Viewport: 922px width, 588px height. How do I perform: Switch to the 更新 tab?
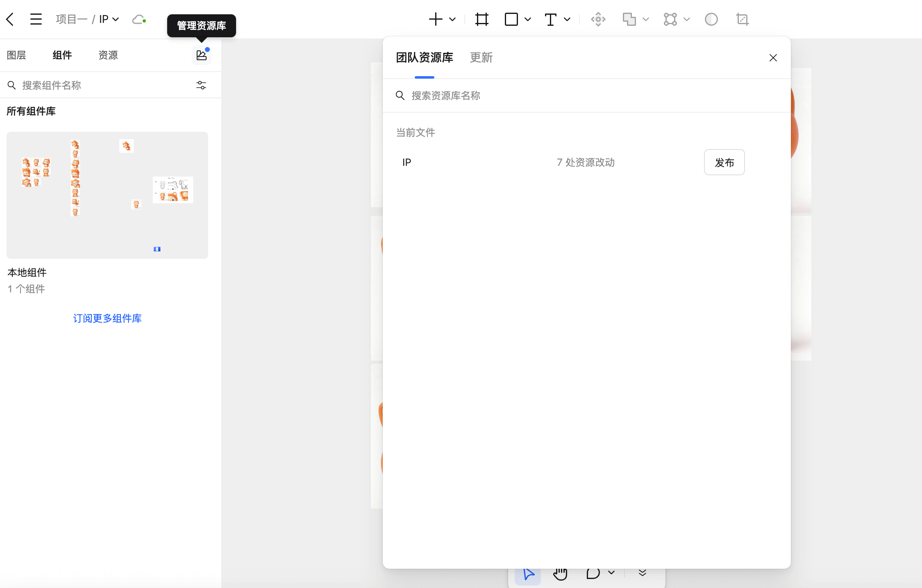481,58
